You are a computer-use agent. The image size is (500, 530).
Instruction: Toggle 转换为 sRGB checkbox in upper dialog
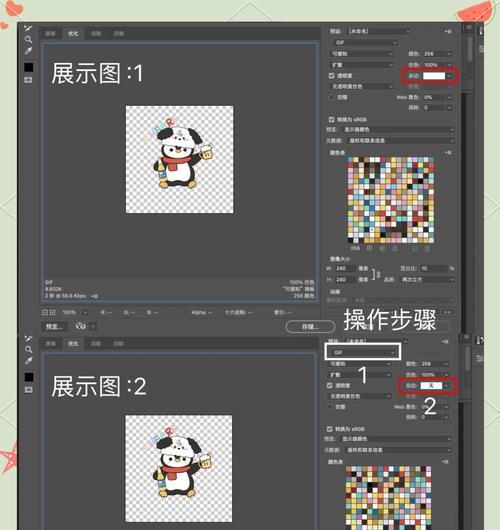point(332,119)
